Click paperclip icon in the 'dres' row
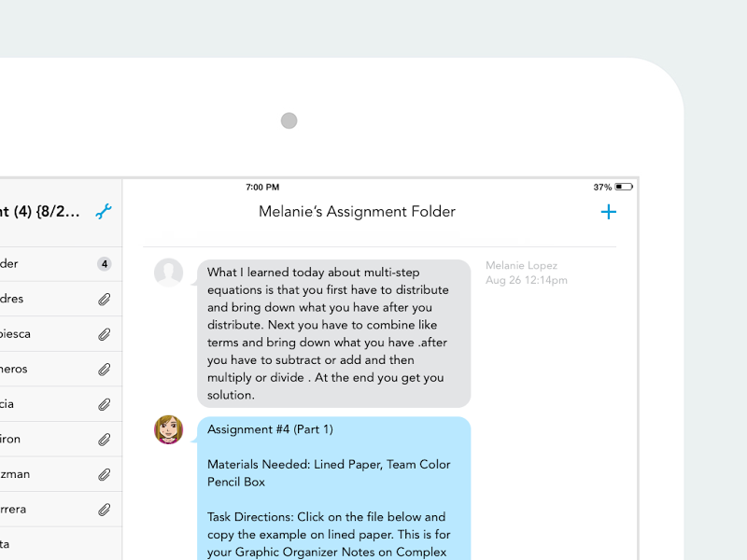 tap(105, 299)
